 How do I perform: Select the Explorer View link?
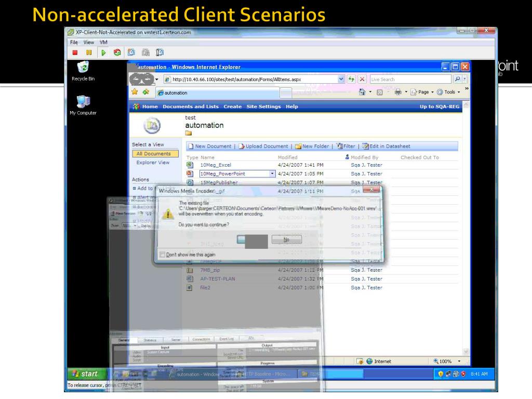pos(153,163)
